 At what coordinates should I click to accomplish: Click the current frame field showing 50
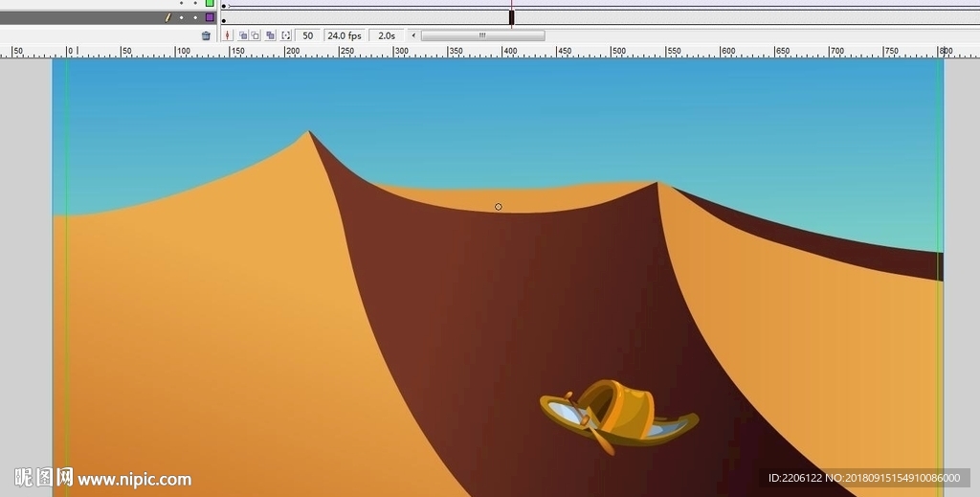(x=307, y=35)
